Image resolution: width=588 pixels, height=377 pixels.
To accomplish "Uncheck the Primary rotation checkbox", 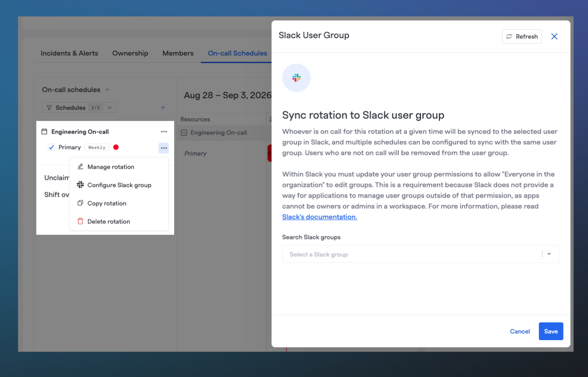I will [52, 147].
